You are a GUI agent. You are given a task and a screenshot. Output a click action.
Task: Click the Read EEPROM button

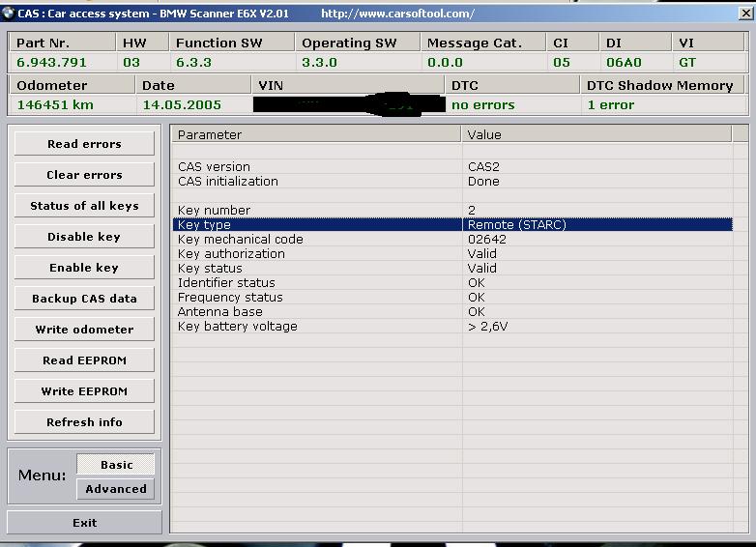click(84, 360)
